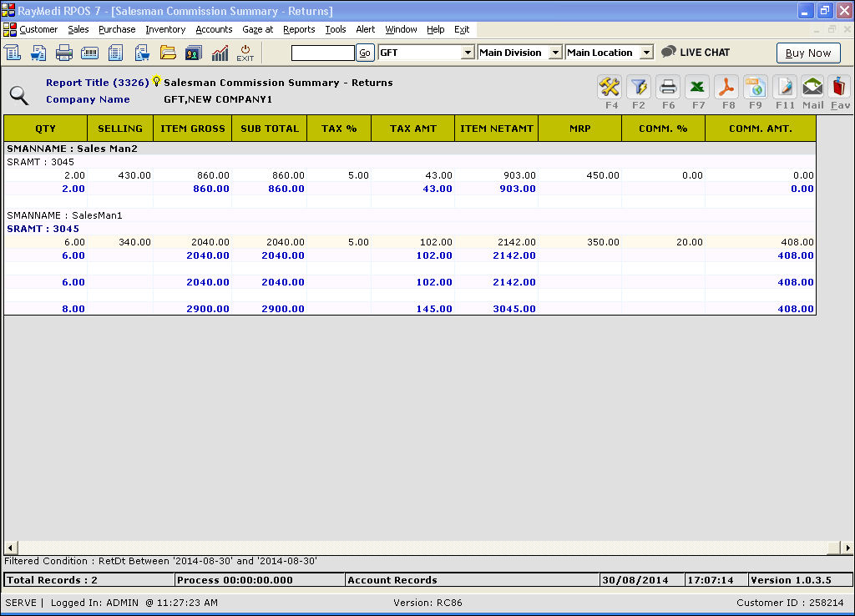Click the EXIT power icon in toolbar

point(245,53)
